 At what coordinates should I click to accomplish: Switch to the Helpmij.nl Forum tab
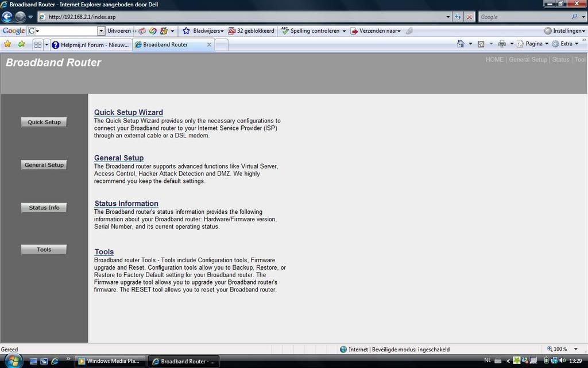pyautogui.click(x=90, y=44)
